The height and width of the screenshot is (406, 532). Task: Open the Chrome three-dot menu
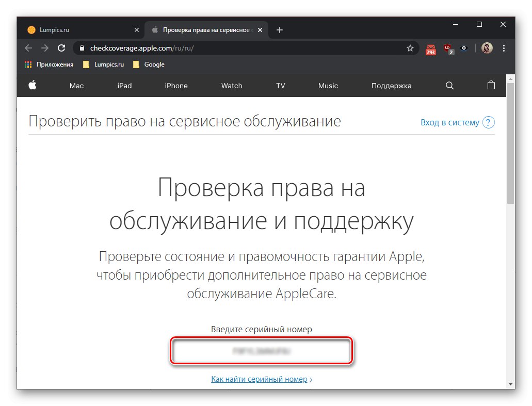504,48
